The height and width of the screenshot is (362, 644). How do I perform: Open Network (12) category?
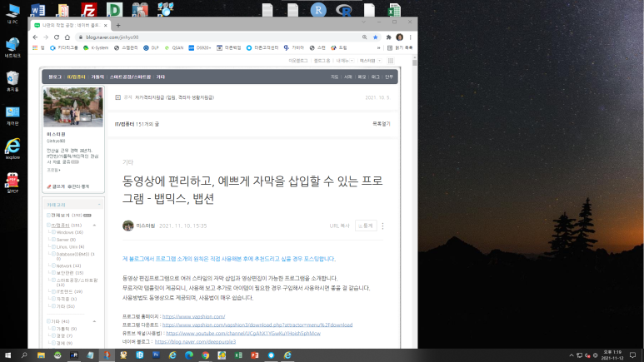point(68,266)
